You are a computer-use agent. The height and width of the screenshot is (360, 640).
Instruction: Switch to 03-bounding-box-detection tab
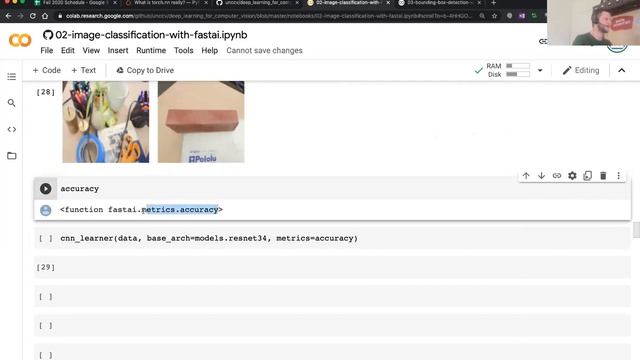[x=439, y=3]
